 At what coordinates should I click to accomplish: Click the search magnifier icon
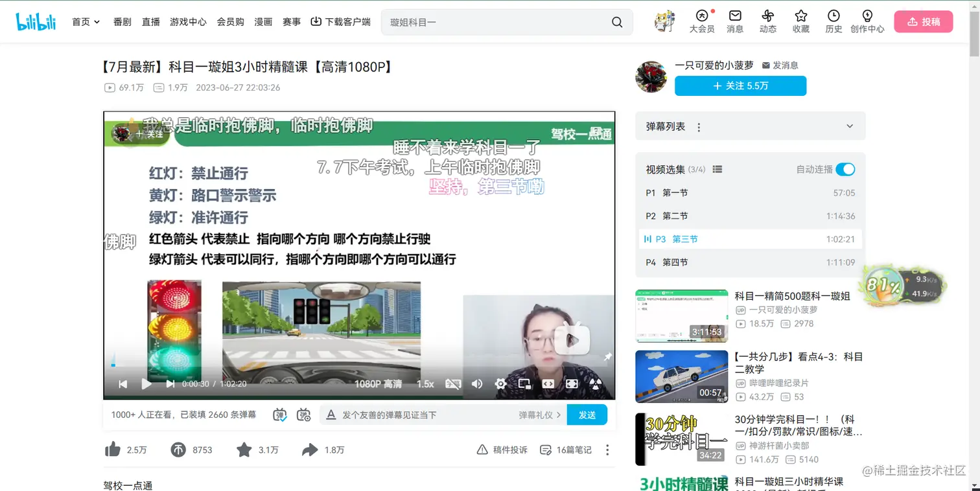(x=617, y=22)
